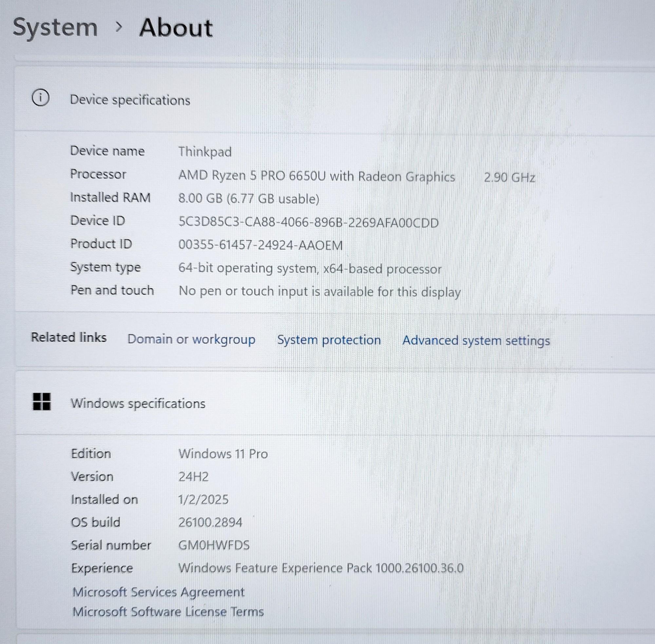Click the Serial number label

click(x=111, y=545)
